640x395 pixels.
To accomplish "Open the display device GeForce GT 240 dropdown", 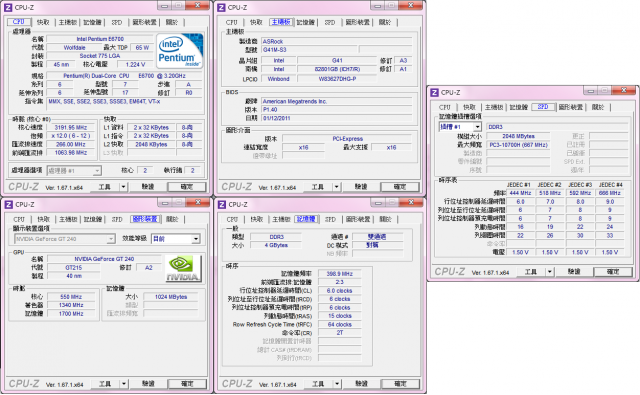I will pos(110,239).
